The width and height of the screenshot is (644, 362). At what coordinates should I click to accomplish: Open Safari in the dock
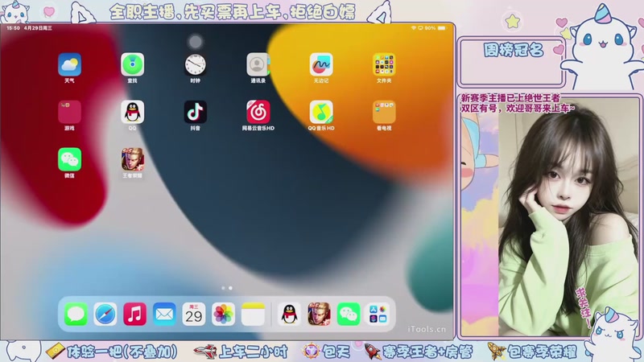(105, 315)
